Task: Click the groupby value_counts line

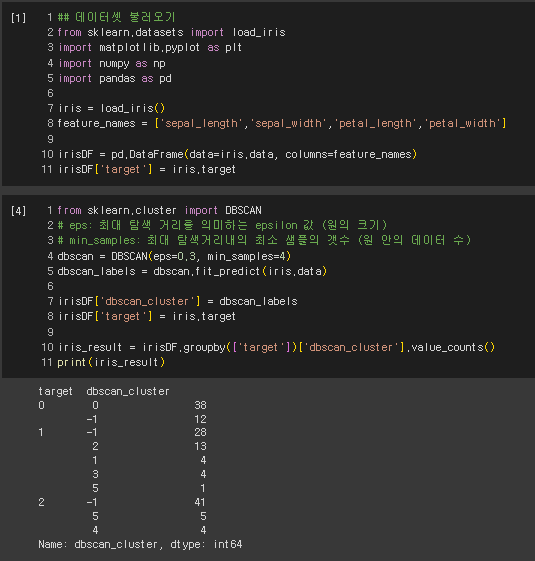Action: click(x=276, y=347)
